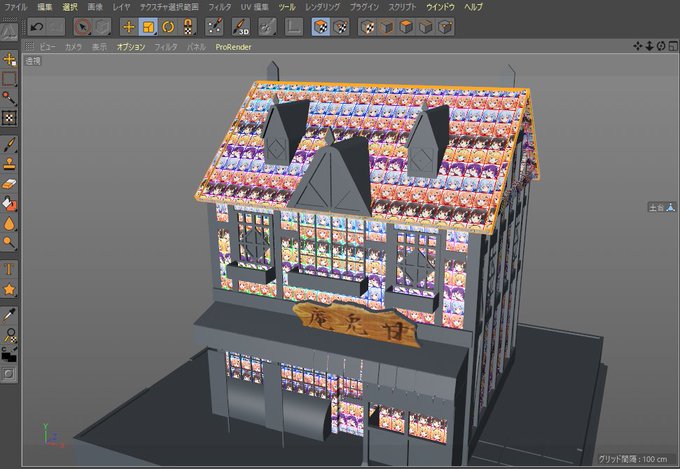
Task: Open the main フィルタ menu in top bar
Action: (x=220, y=7)
